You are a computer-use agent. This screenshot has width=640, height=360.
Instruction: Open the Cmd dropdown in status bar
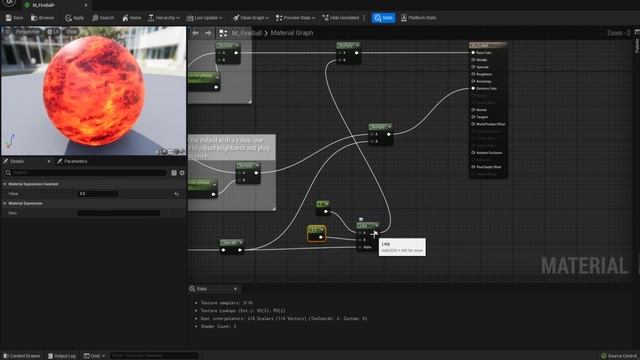(x=94, y=356)
